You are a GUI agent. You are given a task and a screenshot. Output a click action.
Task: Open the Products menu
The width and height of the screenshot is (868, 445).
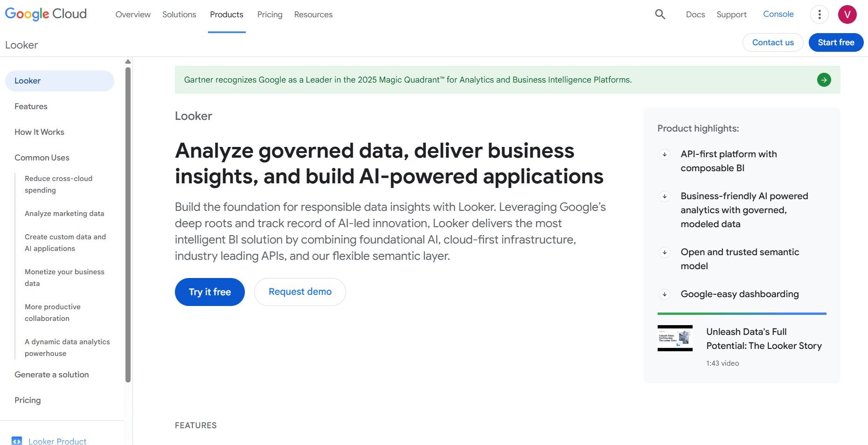coord(226,14)
